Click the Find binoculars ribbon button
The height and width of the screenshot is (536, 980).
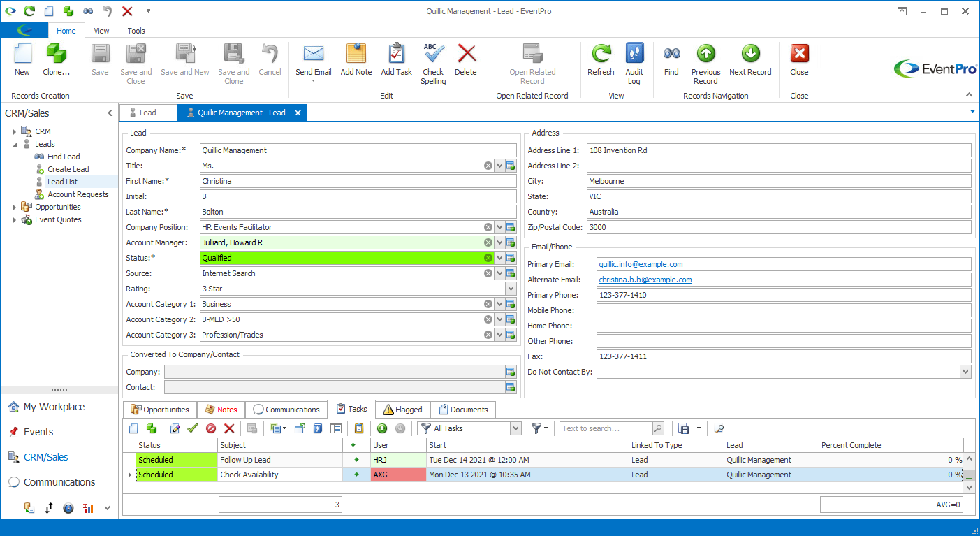pos(671,59)
